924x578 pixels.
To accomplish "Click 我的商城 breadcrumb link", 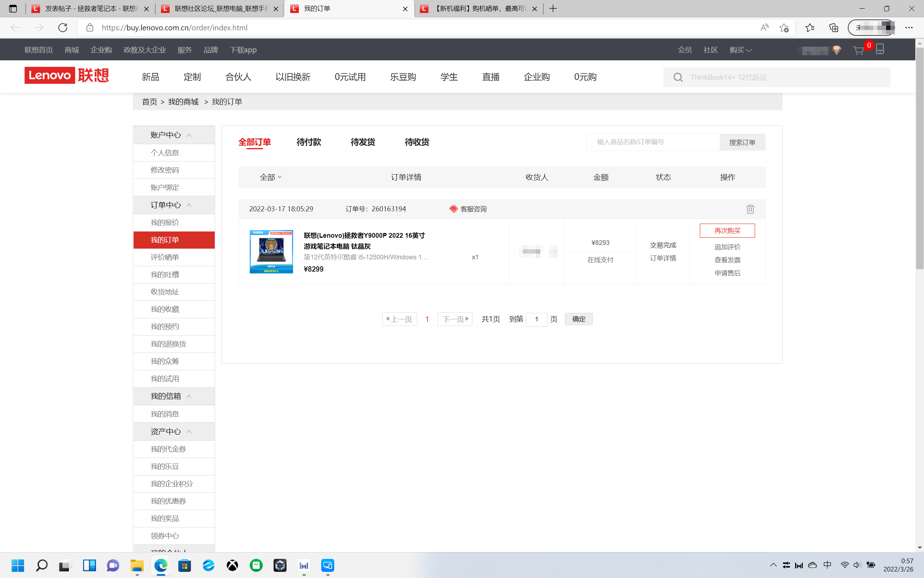I will 183,102.
